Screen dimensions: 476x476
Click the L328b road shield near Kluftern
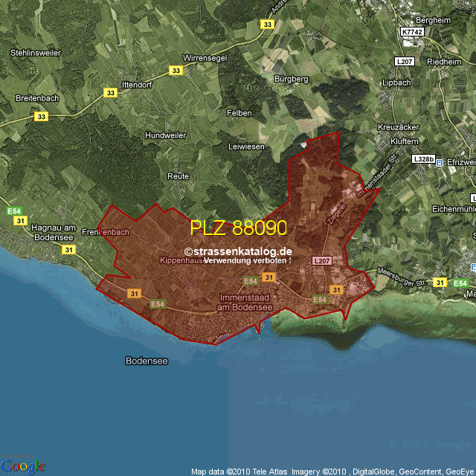click(x=422, y=159)
